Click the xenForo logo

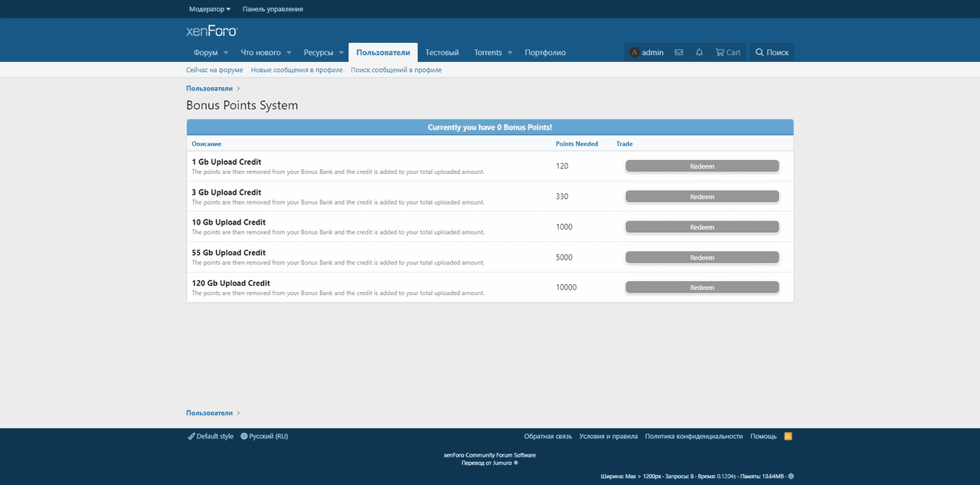[x=212, y=31]
